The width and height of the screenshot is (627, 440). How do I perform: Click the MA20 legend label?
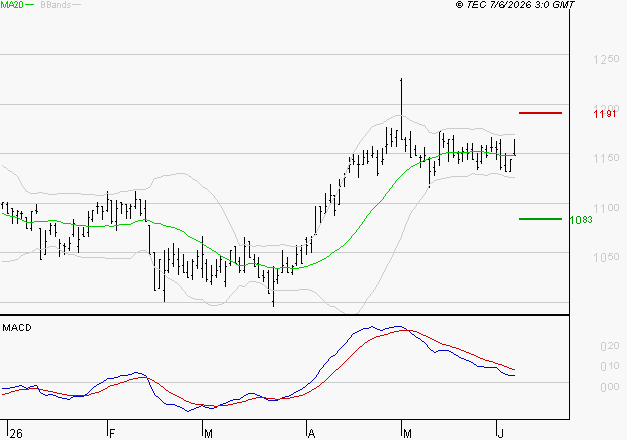[x=12, y=4]
